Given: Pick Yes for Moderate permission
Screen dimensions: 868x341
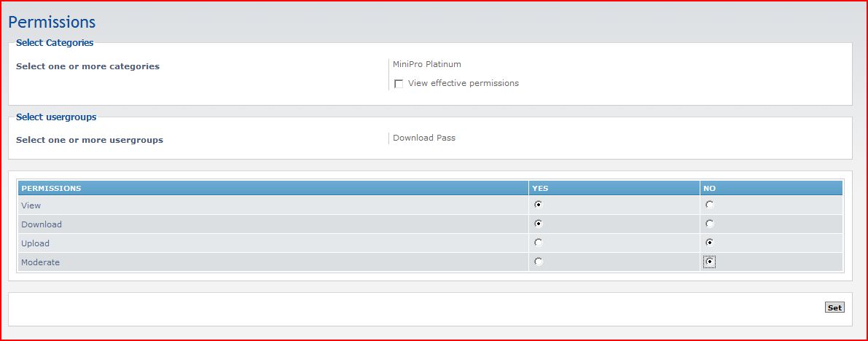Looking at the screenshot, I should [539, 262].
